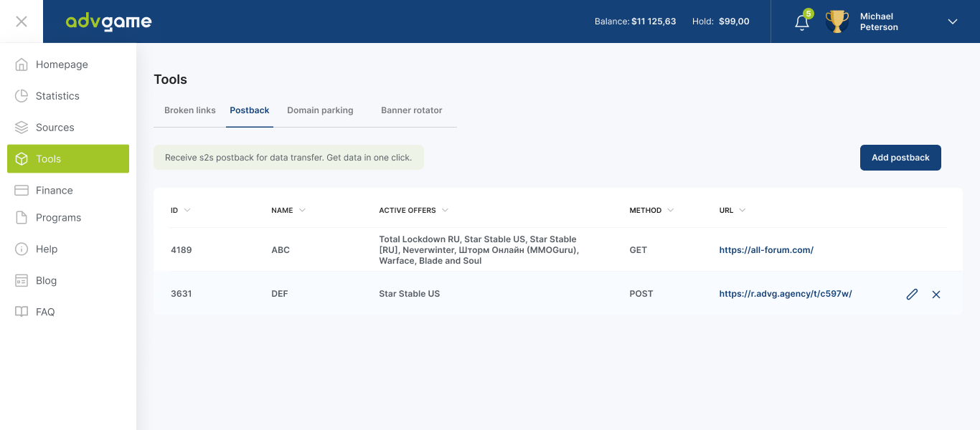
Task: Click the Star Stable US offer in DEF row
Action: (x=410, y=294)
